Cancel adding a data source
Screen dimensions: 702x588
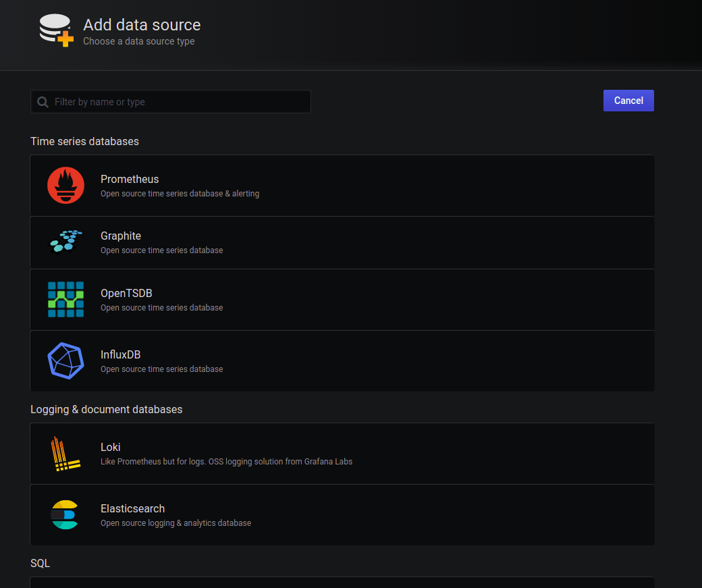pos(628,101)
